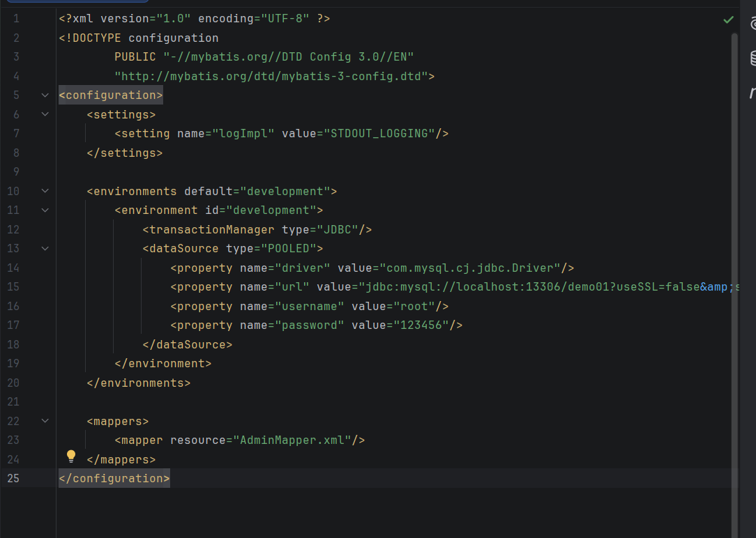Image resolution: width=756 pixels, height=538 pixels.
Task: Click the "logImpl" setting name
Action: click(x=243, y=133)
